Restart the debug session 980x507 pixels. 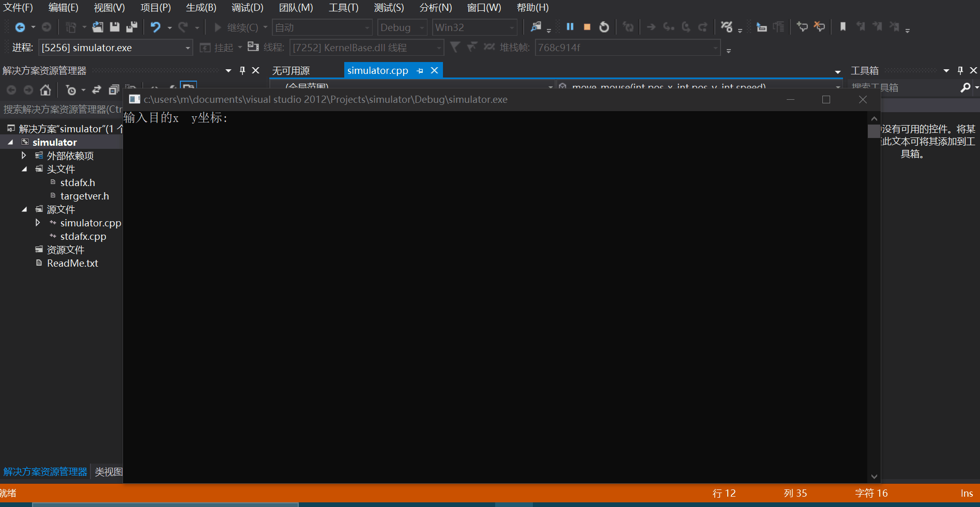coord(604,27)
